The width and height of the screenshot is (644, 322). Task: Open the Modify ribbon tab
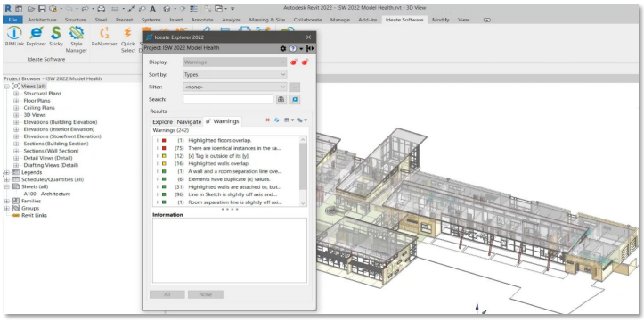[x=441, y=20]
